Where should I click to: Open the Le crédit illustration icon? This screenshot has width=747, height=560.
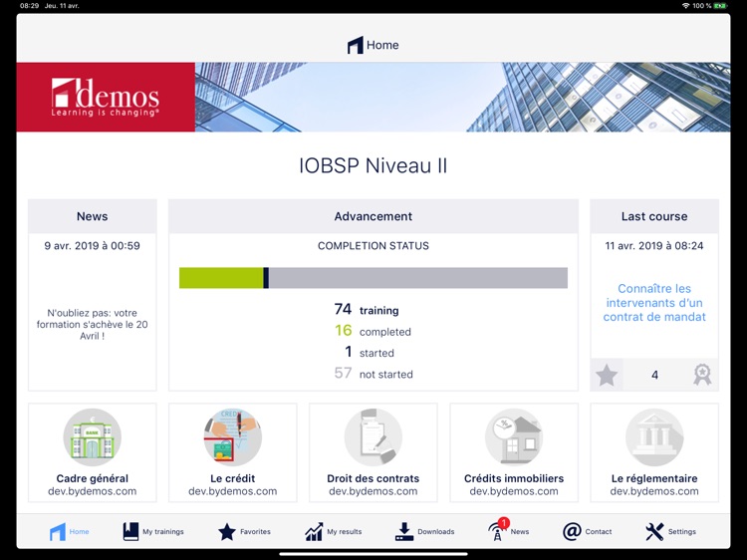[x=232, y=437]
